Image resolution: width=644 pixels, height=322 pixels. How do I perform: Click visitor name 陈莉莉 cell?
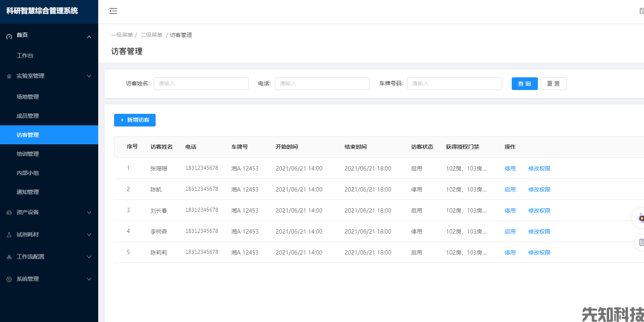[159, 253]
